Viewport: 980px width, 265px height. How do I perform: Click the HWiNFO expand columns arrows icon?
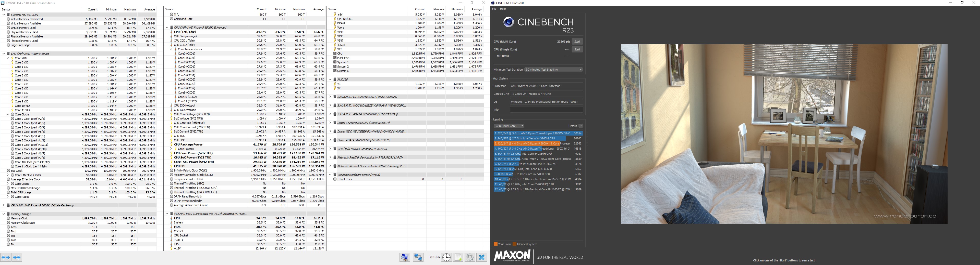click(x=6, y=257)
